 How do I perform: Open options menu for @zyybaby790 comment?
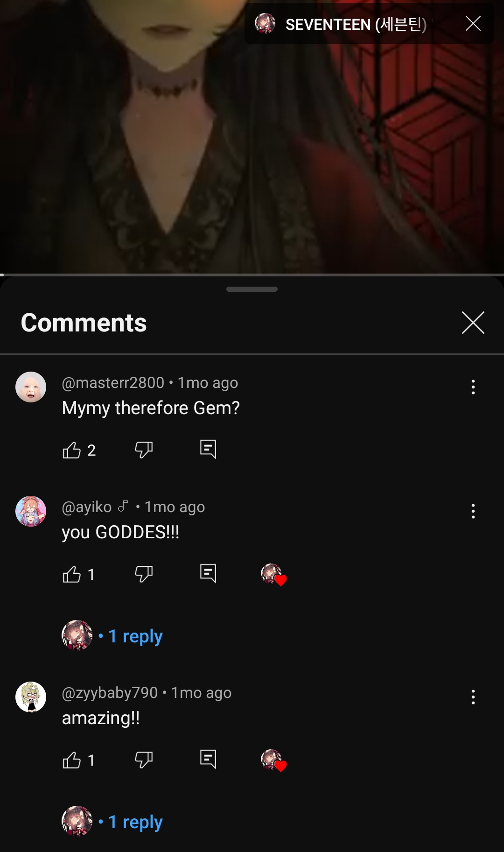[x=473, y=697]
